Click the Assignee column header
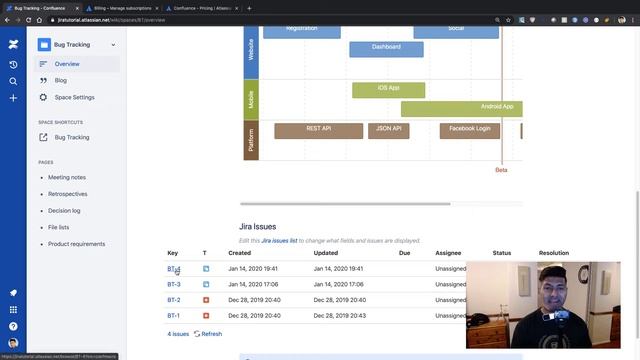This screenshot has width=640, height=360. (x=448, y=253)
